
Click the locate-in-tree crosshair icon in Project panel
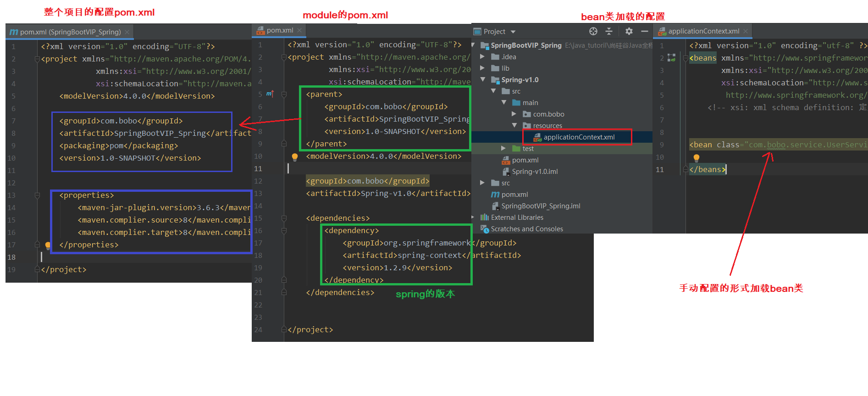pos(593,31)
